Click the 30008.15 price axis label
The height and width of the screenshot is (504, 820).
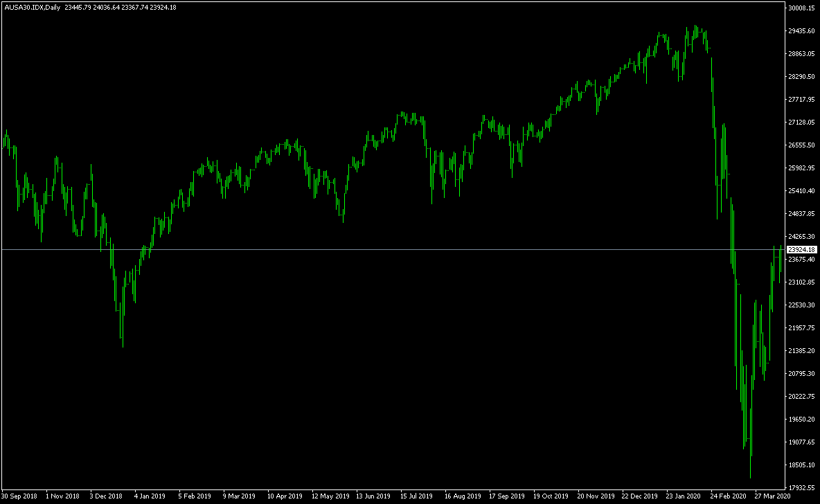(802, 8)
